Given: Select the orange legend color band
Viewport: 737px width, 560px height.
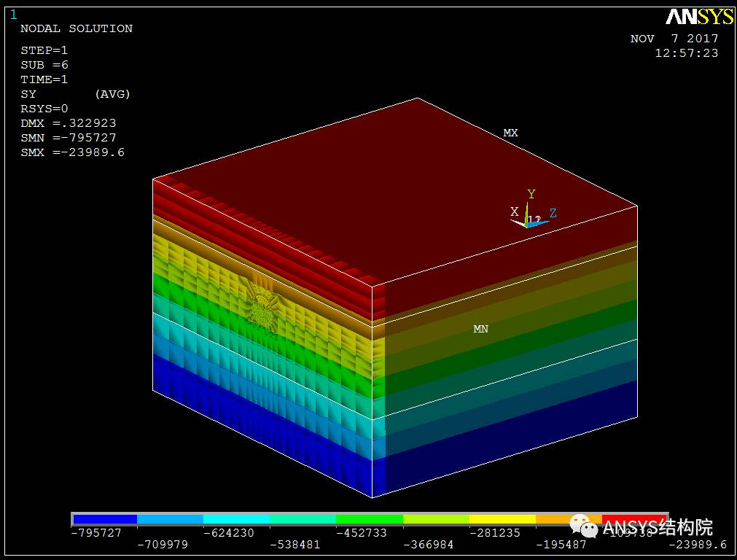Looking at the screenshot, I should pos(569,519).
